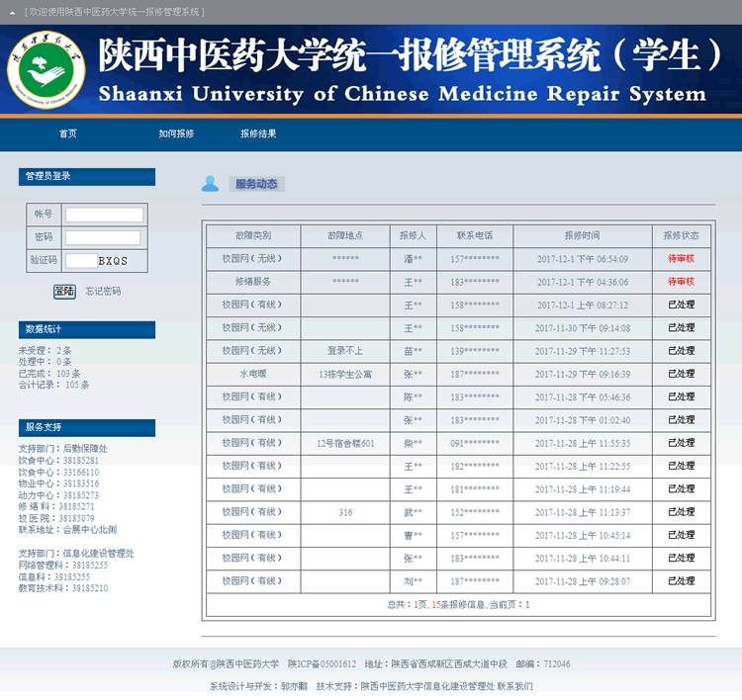Click the 网络管理科: 38185255 entry
The height and width of the screenshot is (700, 742).
coord(63,566)
